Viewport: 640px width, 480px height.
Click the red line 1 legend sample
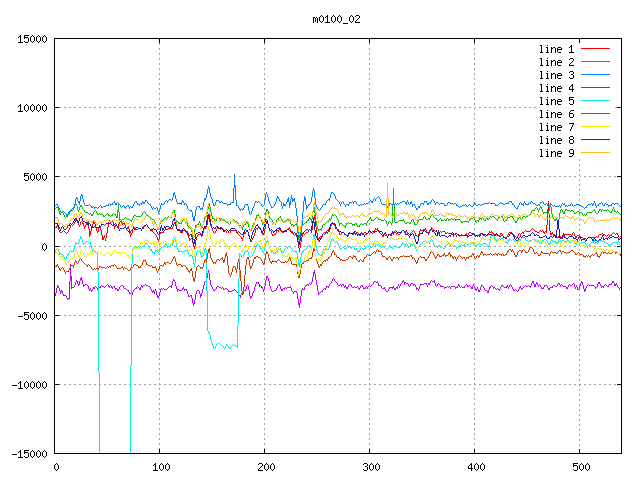click(x=596, y=49)
